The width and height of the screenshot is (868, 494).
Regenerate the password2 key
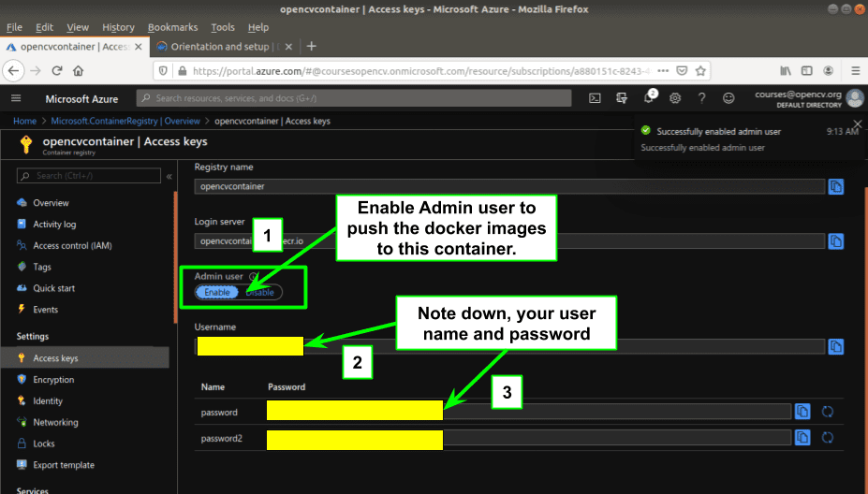click(x=828, y=438)
